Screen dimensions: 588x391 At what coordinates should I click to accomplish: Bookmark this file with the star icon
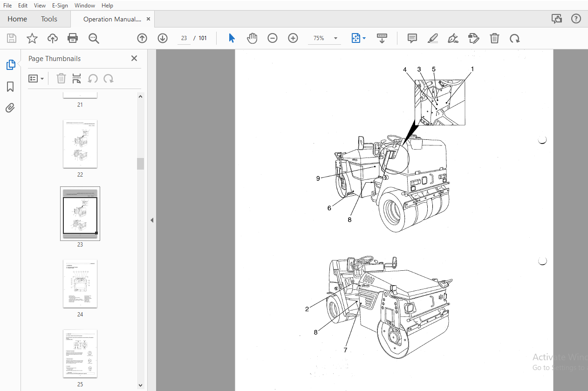point(32,38)
